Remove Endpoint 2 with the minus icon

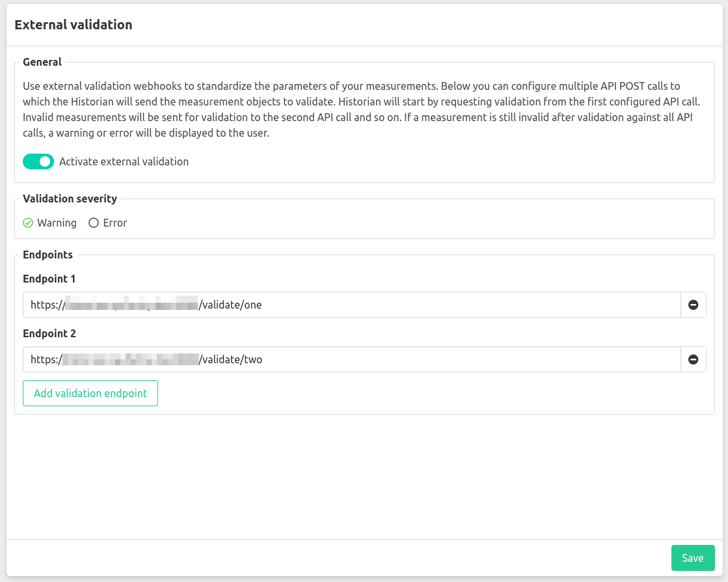[x=693, y=359]
